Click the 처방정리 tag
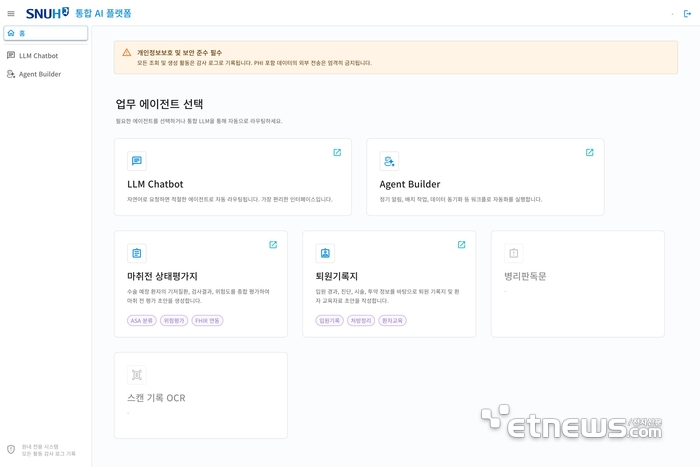This screenshot has width=700, height=467. pyautogui.click(x=361, y=321)
